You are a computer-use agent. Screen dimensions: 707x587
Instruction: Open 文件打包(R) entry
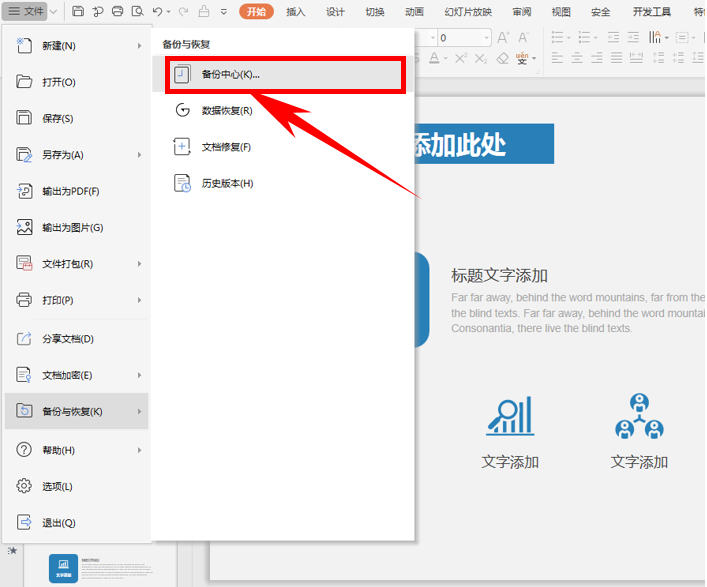pos(77,264)
